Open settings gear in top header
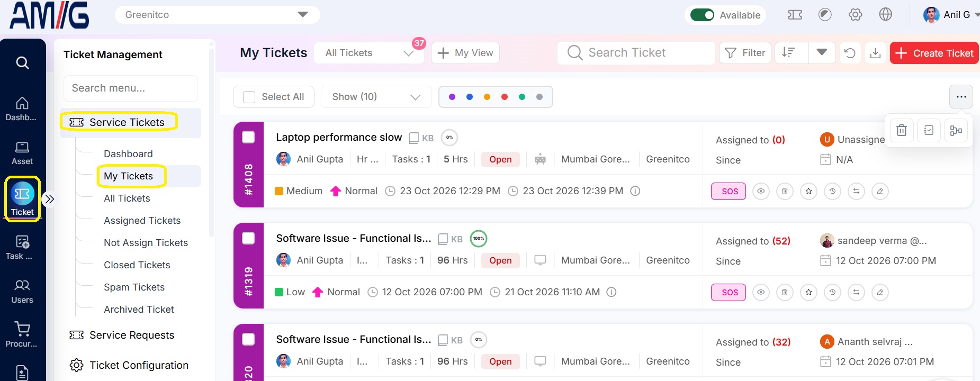Screen dimensions: 980x381 click(x=855, y=15)
